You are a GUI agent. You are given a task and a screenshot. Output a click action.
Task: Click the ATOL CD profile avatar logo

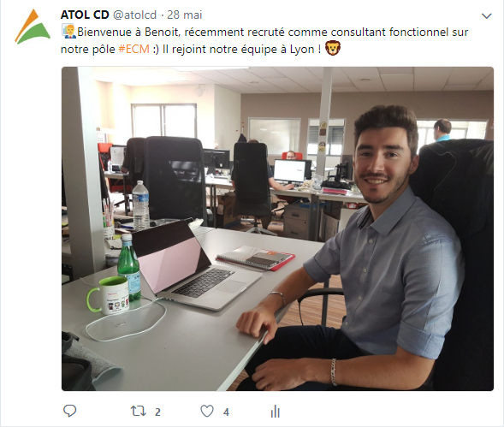[x=33, y=27]
